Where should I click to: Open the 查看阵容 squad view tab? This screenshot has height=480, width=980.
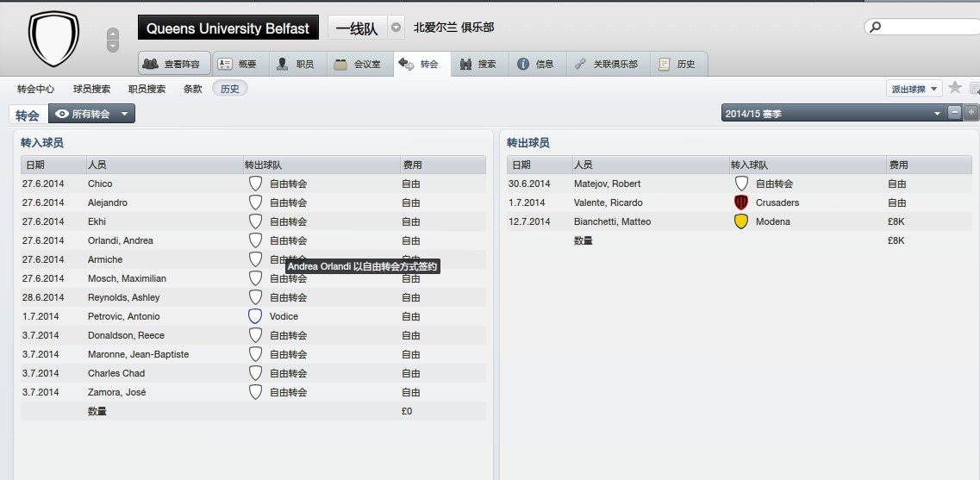[x=174, y=64]
